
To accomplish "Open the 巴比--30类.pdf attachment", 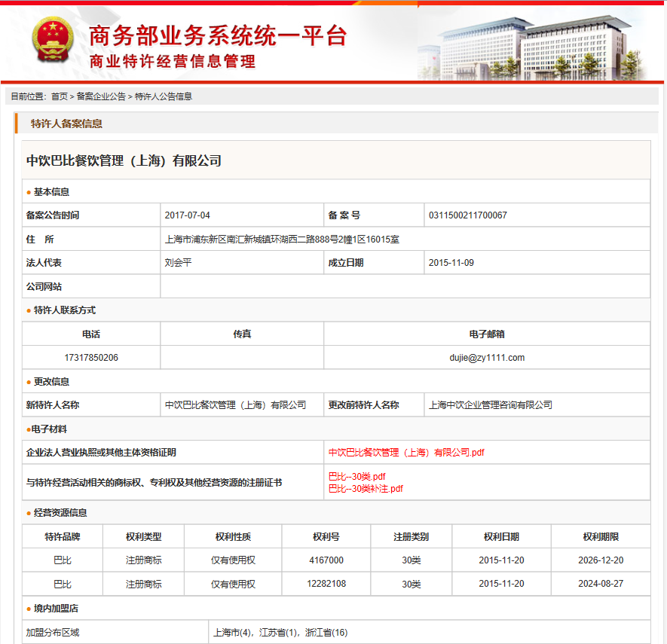I will [357, 477].
